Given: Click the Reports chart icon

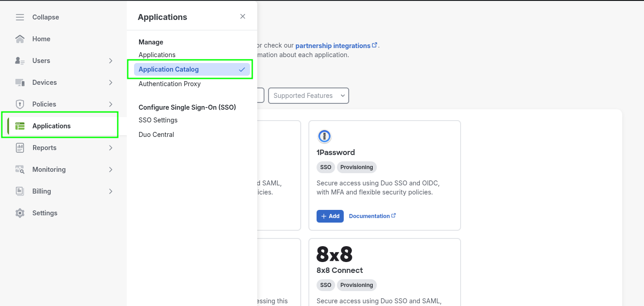Looking at the screenshot, I should pyautogui.click(x=20, y=148).
